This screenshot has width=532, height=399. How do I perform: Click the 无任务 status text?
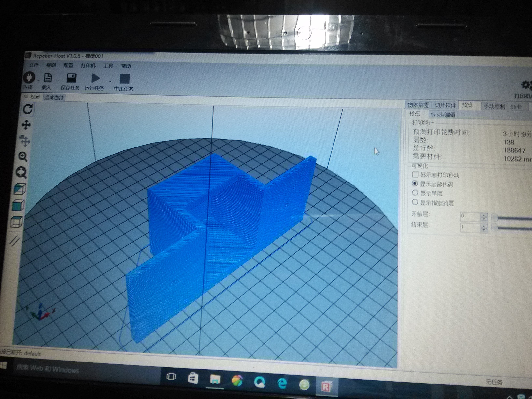pyautogui.click(x=494, y=382)
